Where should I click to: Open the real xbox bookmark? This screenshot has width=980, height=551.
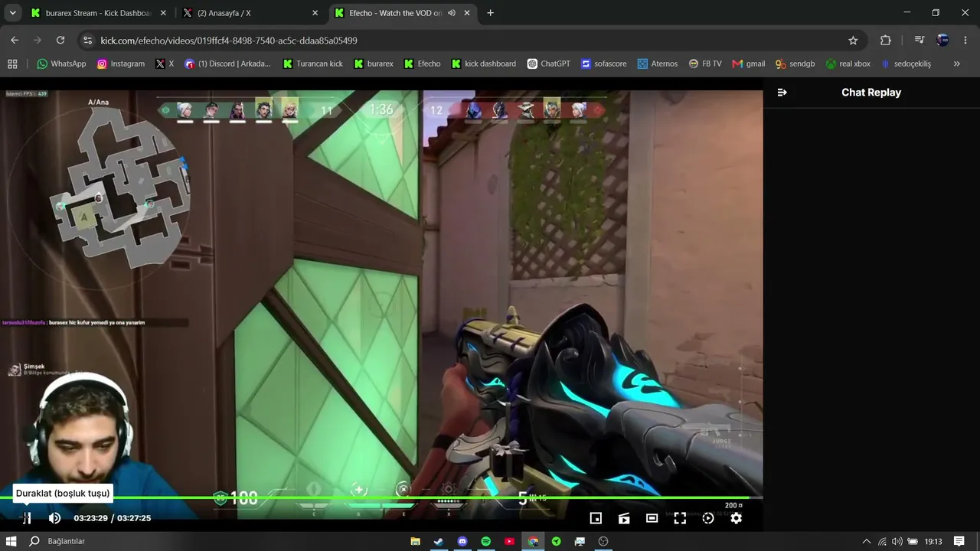[x=848, y=64]
